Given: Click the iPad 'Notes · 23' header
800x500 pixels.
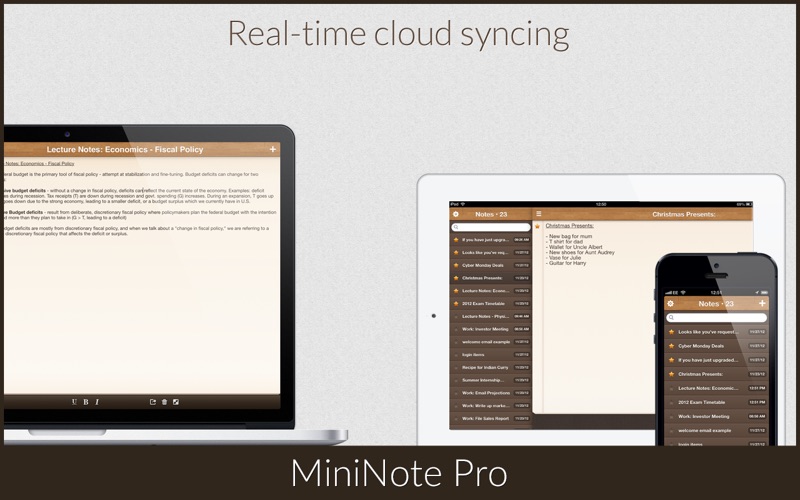Looking at the screenshot, I should tap(491, 214).
